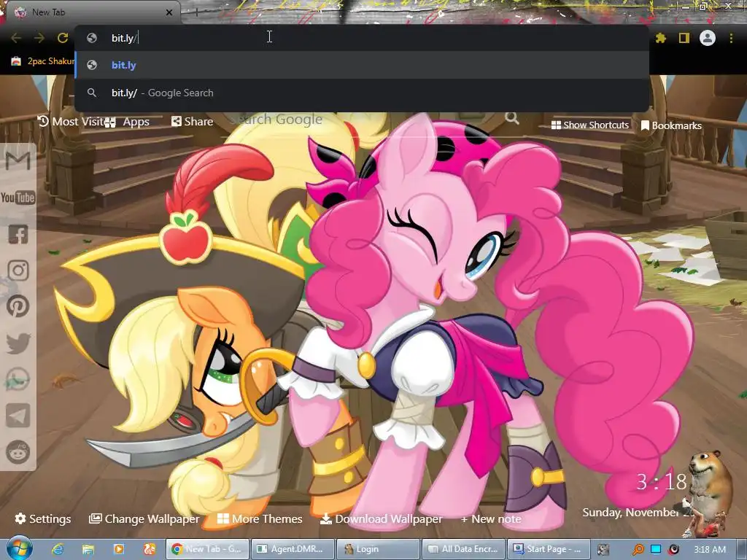Click the 'Sunday, November' date text

[631, 513]
